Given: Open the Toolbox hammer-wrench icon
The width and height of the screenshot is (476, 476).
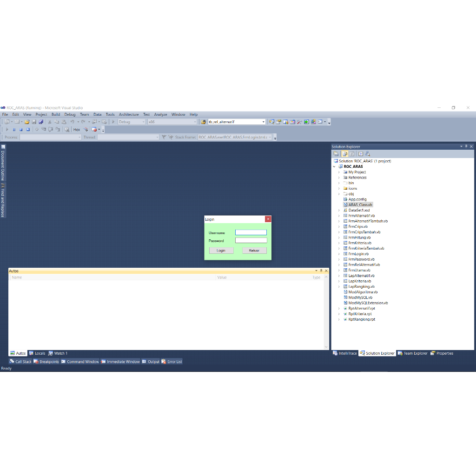Looking at the screenshot, I should 299,122.
